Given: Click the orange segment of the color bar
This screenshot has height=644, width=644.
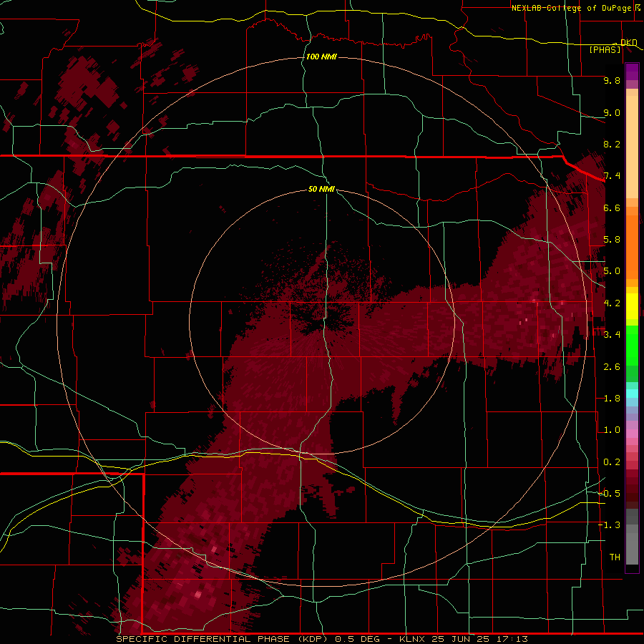Looking at the screenshot, I should 632,246.
